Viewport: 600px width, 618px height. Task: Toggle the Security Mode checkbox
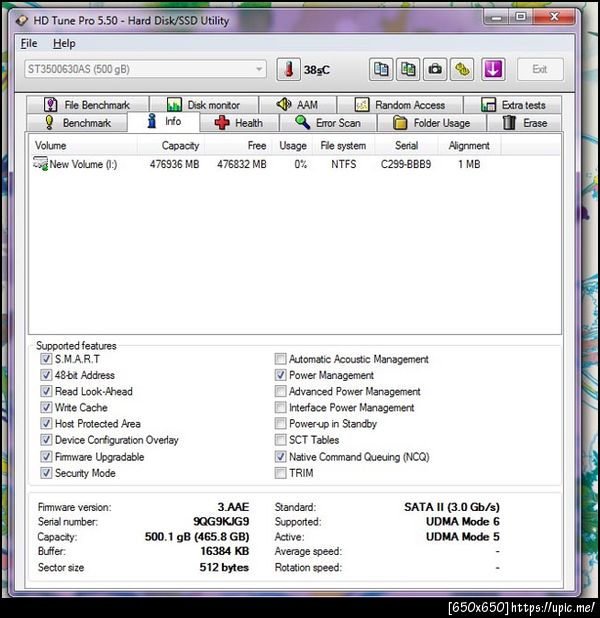tap(46, 473)
